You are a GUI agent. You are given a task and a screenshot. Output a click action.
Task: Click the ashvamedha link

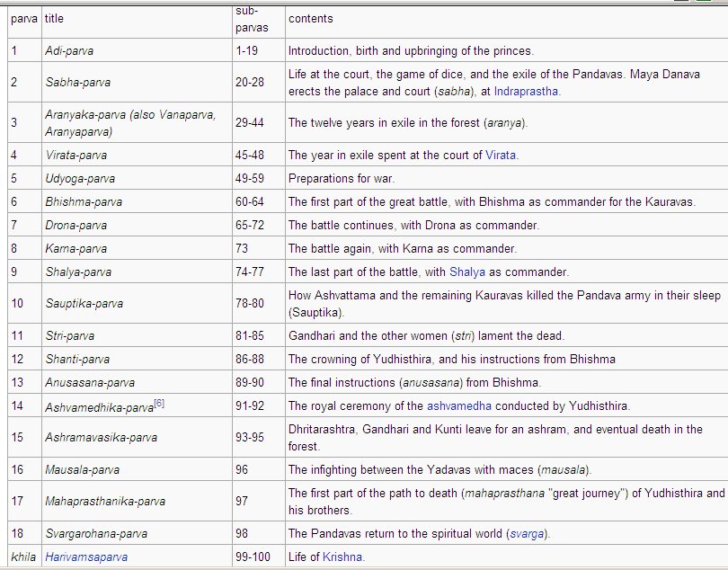[458, 405]
